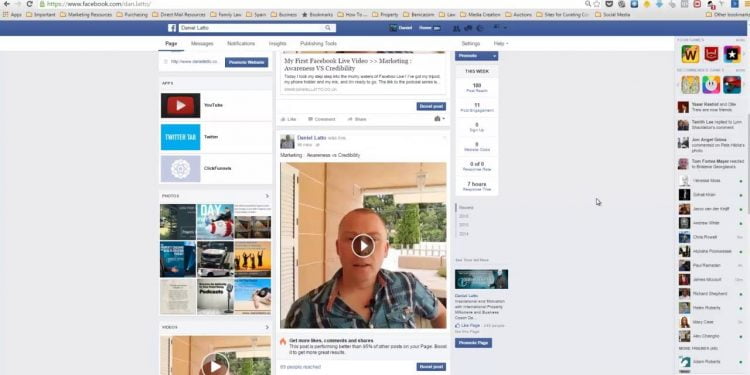Image resolution: width=750 pixels, height=375 pixels.
Task: Open the Publishing Tools tab
Action: pyautogui.click(x=318, y=44)
